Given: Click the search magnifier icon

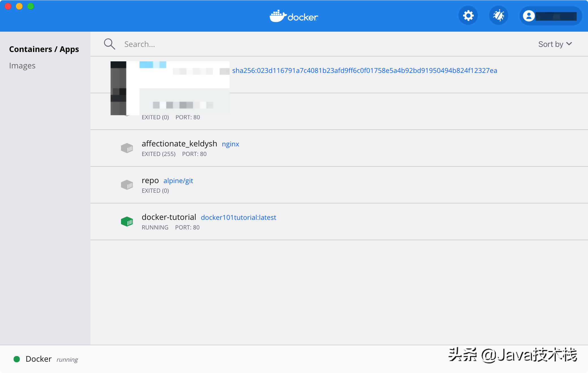Looking at the screenshot, I should pos(109,44).
